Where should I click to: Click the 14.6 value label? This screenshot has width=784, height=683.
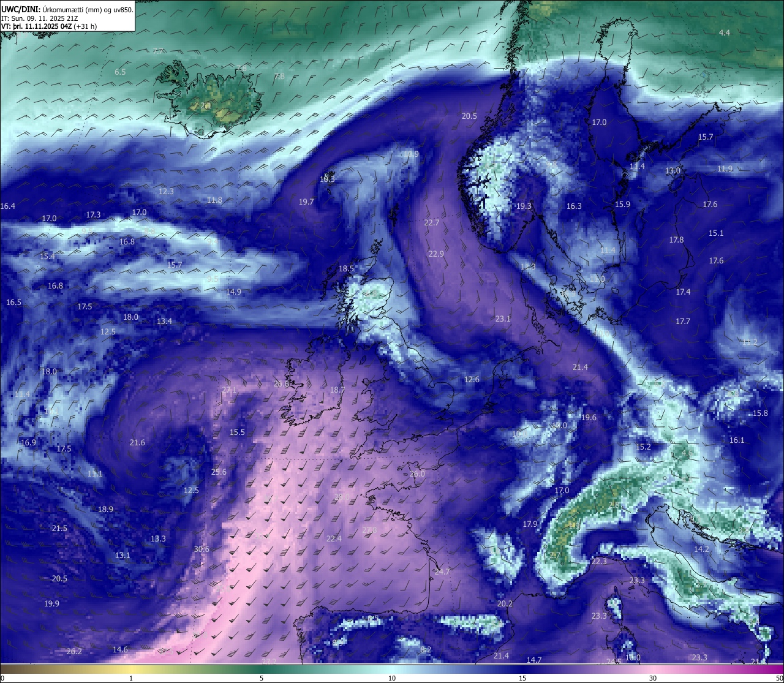tap(120, 650)
